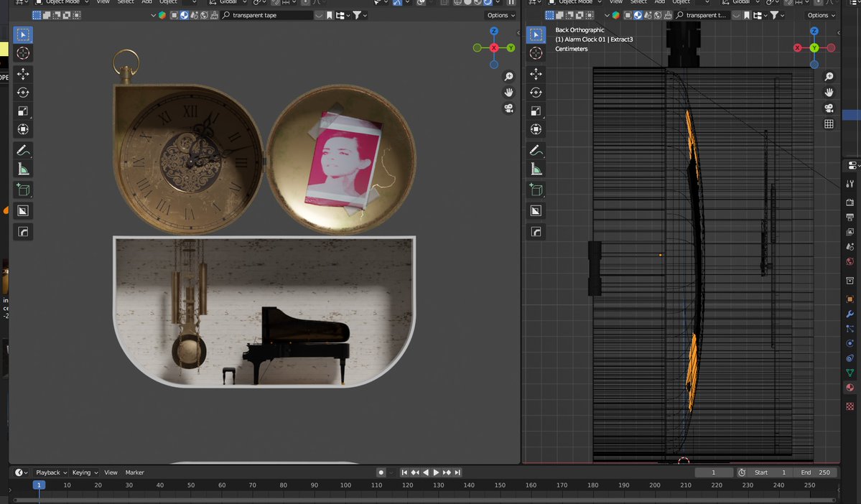Choose the Measure tool in left viewport
861x504 pixels.
tap(22, 169)
